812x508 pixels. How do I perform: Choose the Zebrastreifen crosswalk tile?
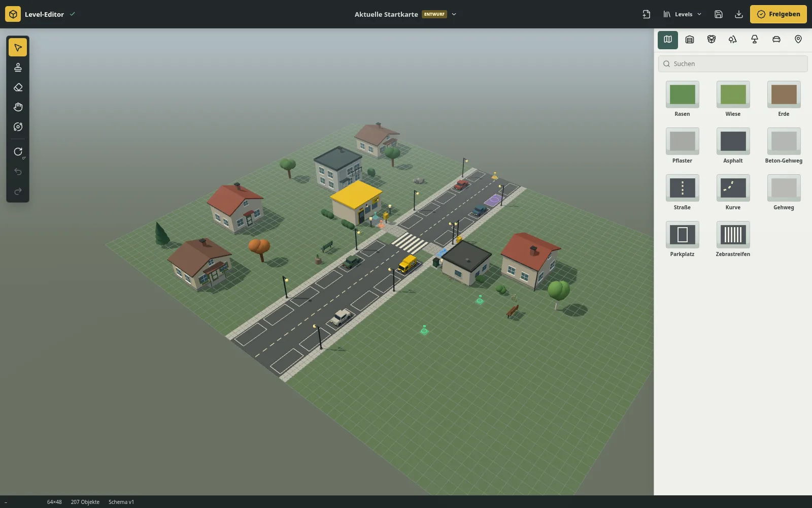coord(733,239)
